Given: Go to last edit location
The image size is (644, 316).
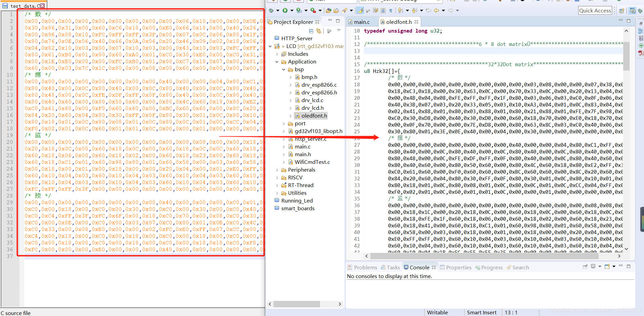Looking at the screenshot, I should (x=428, y=10).
